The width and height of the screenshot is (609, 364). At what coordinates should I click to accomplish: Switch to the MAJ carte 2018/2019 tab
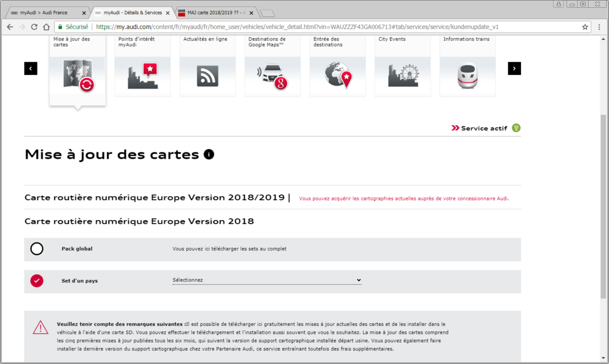[x=215, y=12]
